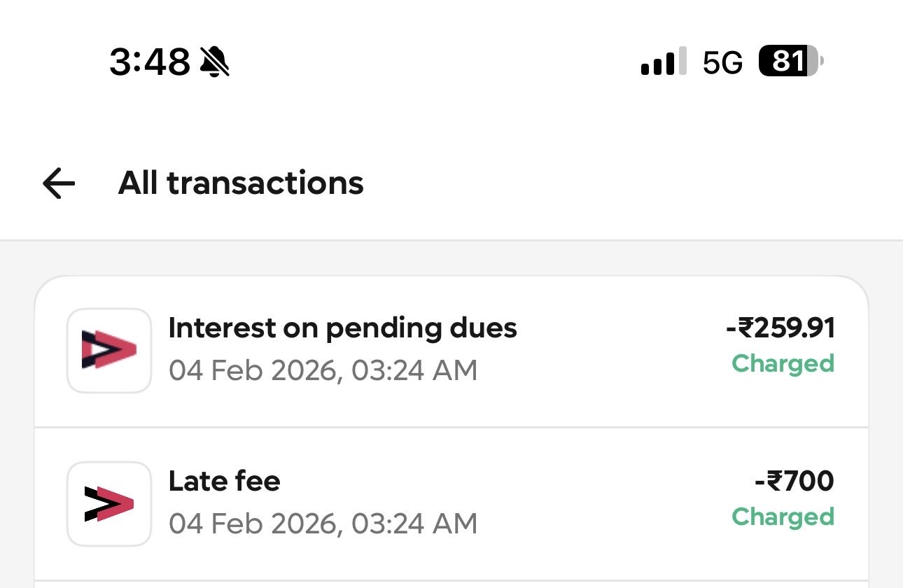Click the merchant logo beside Late fee
The height and width of the screenshot is (588, 903).
pyautogui.click(x=109, y=504)
